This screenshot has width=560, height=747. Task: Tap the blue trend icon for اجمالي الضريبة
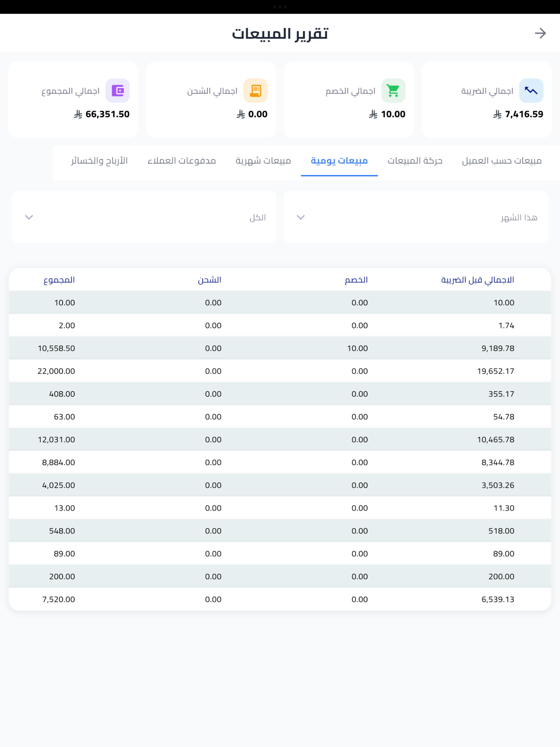(531, 91)
